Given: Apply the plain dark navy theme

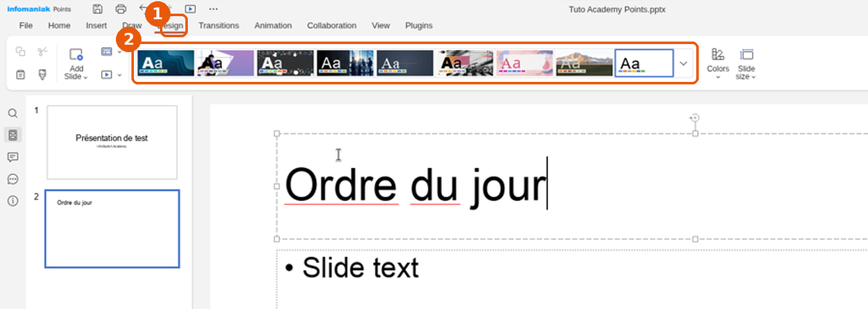Looking at the screenshot, I should 405,63.
